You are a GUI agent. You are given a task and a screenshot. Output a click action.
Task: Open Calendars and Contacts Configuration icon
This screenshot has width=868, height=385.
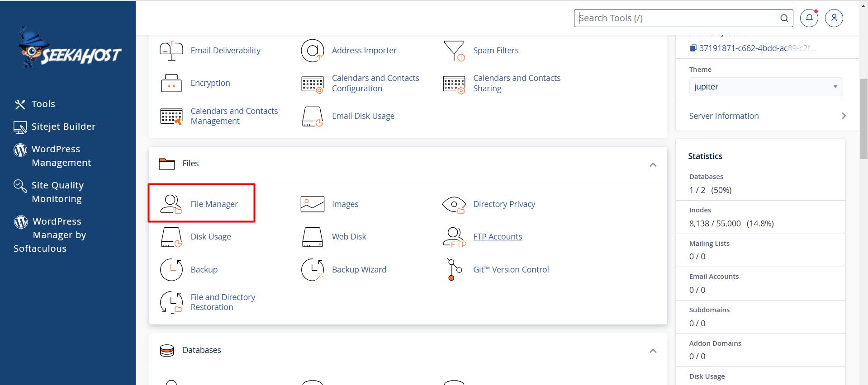(x=313, y=84)
